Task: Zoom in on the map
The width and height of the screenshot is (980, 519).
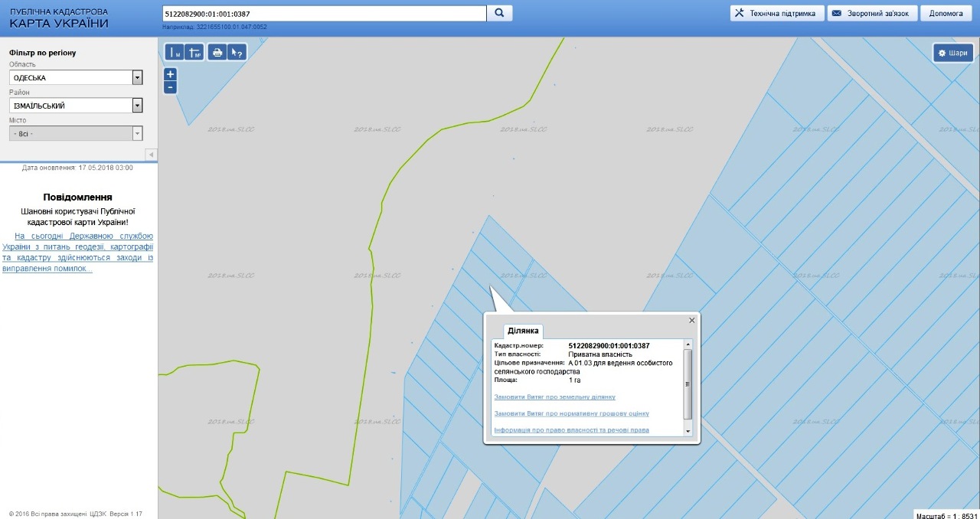Action: [x=171, y=74]
